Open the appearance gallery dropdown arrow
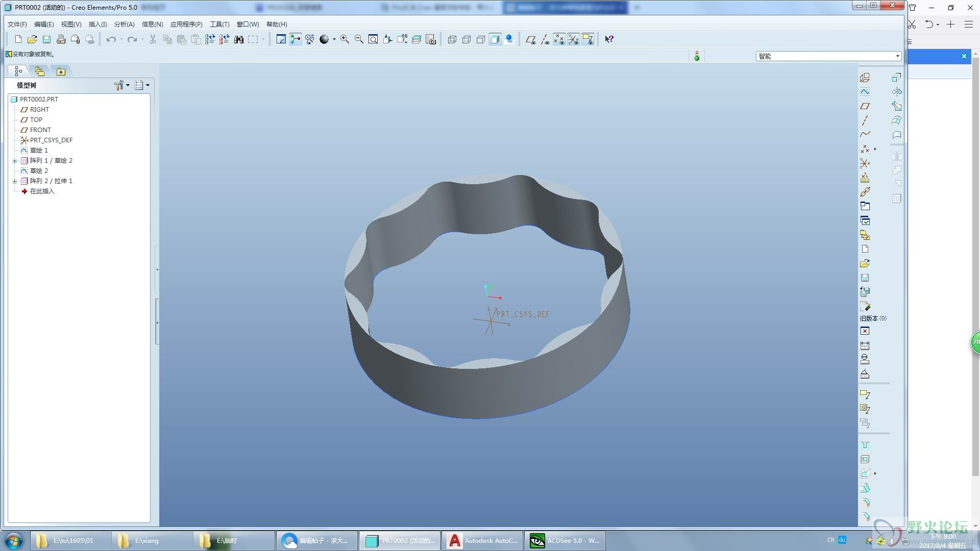The height and width of the screenshot is (551, 980). 334,39
